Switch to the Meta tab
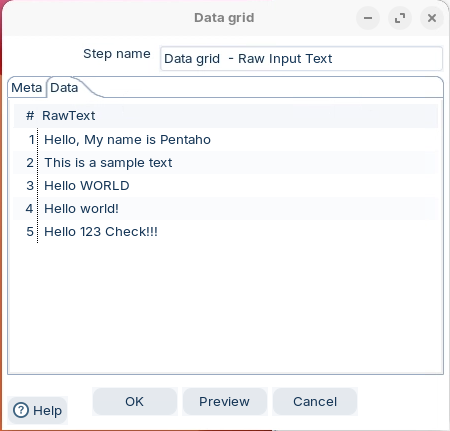Image resolution: width=450 pixels, height=431 pixels. 27,88
